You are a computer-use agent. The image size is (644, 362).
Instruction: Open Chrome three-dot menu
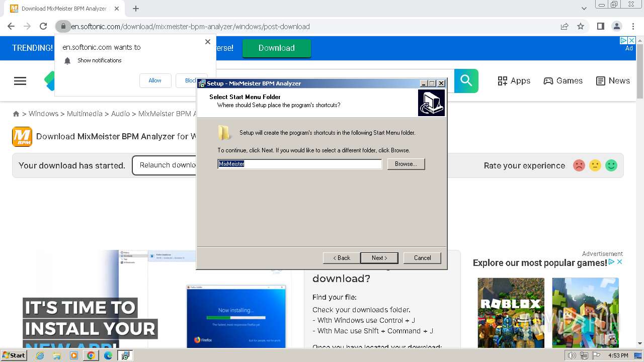click(633, 26)
